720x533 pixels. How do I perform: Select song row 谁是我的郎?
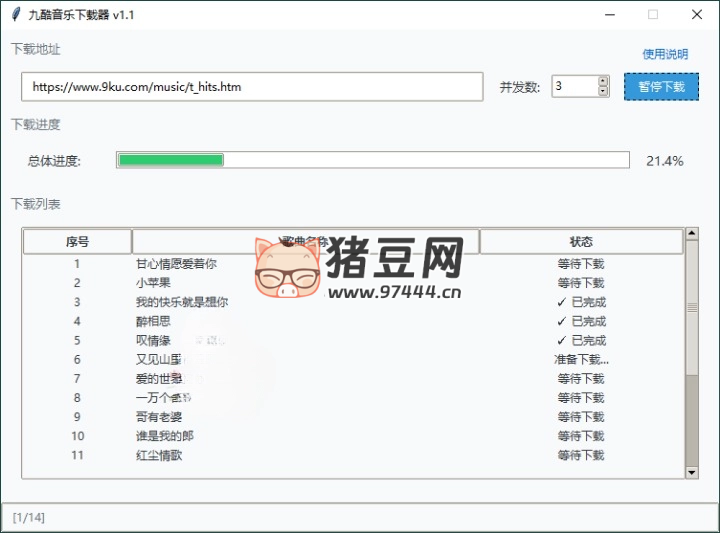point(353,436)
